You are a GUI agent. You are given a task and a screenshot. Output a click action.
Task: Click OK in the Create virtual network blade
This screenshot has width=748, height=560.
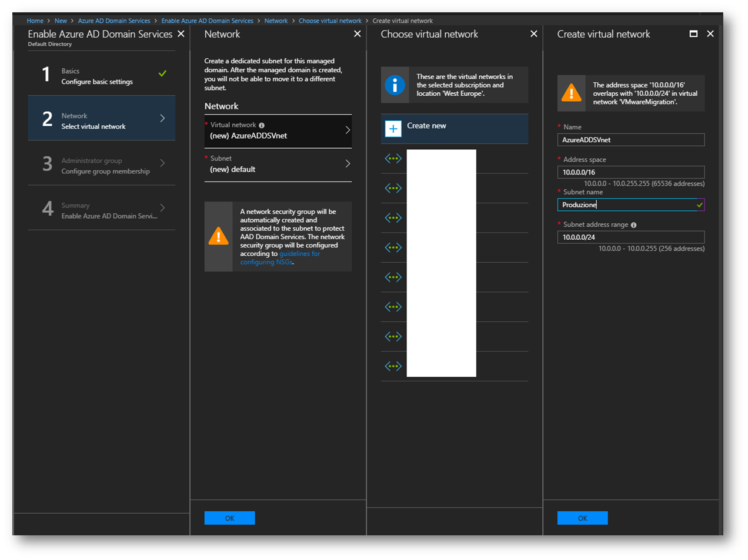582,518
